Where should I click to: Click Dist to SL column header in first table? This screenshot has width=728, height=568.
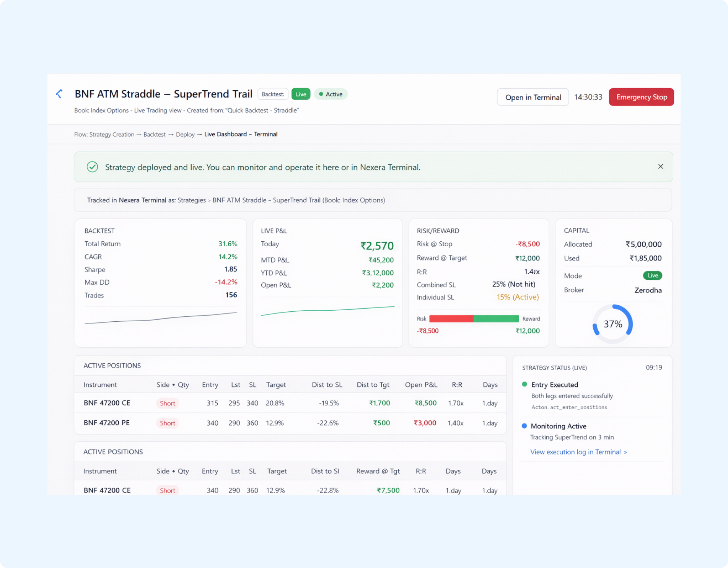(x=327, y=385)
